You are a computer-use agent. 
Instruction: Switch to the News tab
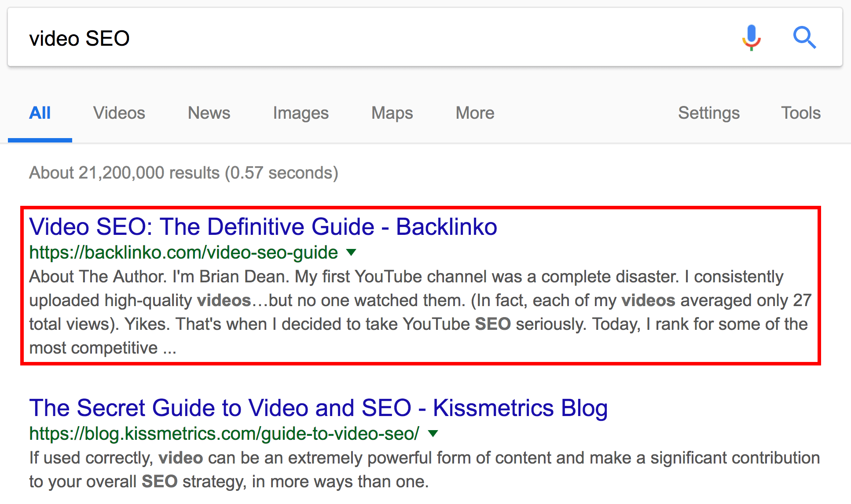(x=209, y=113)
